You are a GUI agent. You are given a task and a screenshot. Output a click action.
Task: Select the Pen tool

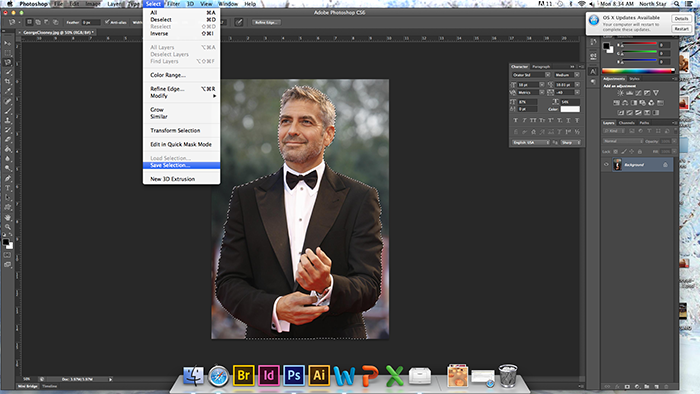[8, 178]
